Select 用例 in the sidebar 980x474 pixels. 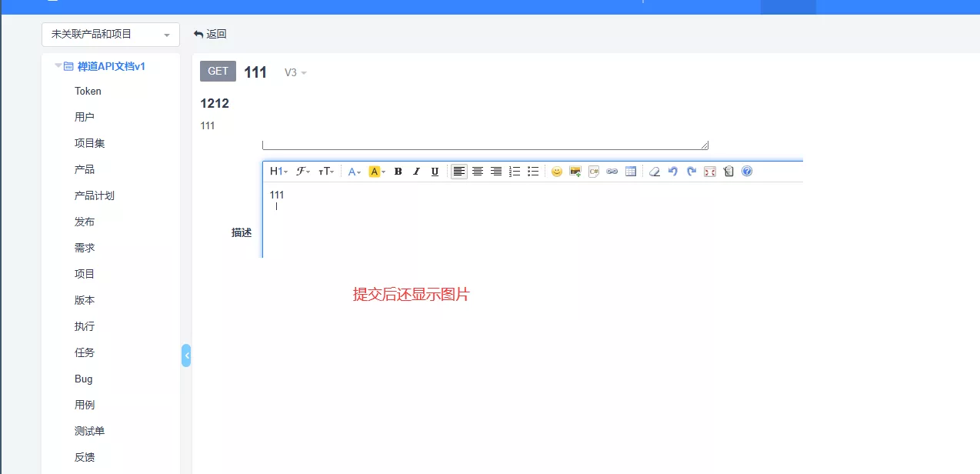pos(85,405)
